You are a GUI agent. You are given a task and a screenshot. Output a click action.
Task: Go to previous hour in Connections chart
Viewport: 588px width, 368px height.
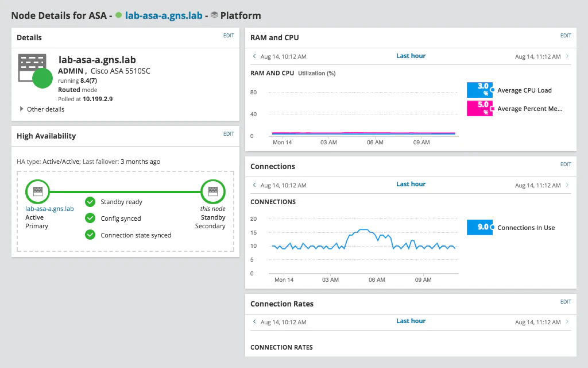(x=253, y=185)
